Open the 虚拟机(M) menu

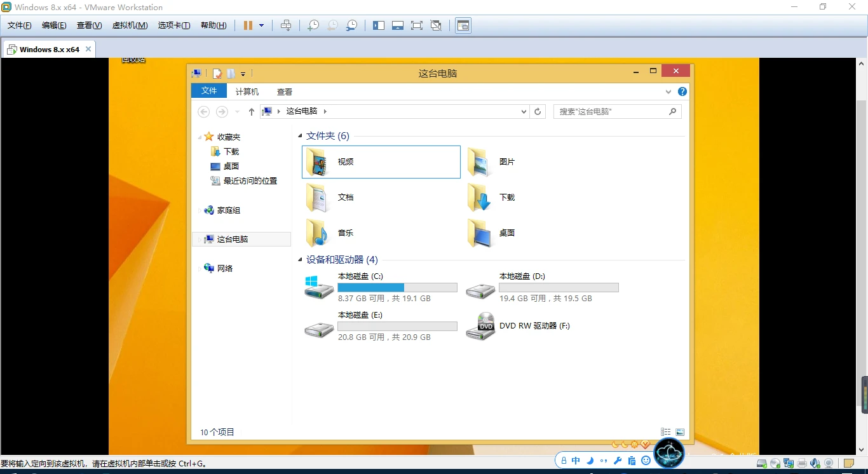point(130,25)
